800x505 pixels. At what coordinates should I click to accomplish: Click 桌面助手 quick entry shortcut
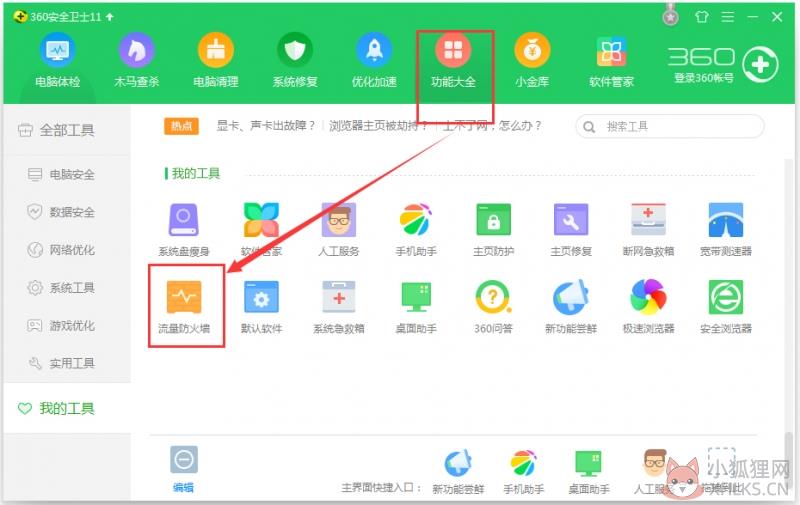589,472
